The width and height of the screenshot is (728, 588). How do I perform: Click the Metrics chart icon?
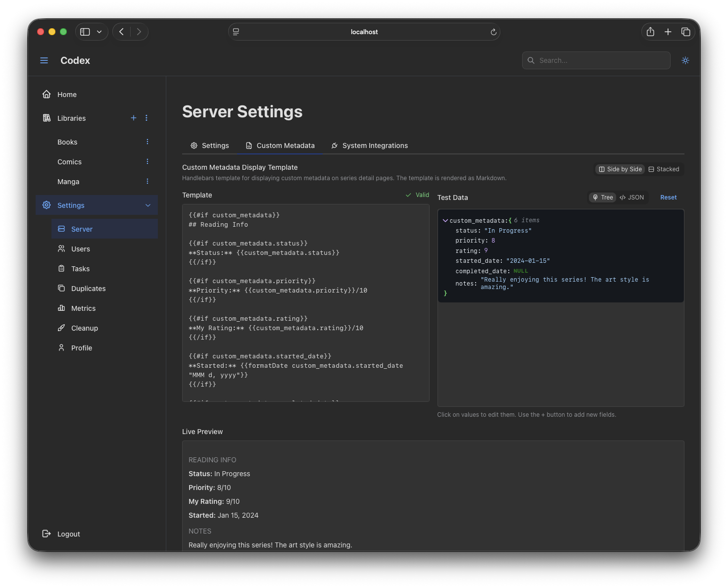click(61, 308)
